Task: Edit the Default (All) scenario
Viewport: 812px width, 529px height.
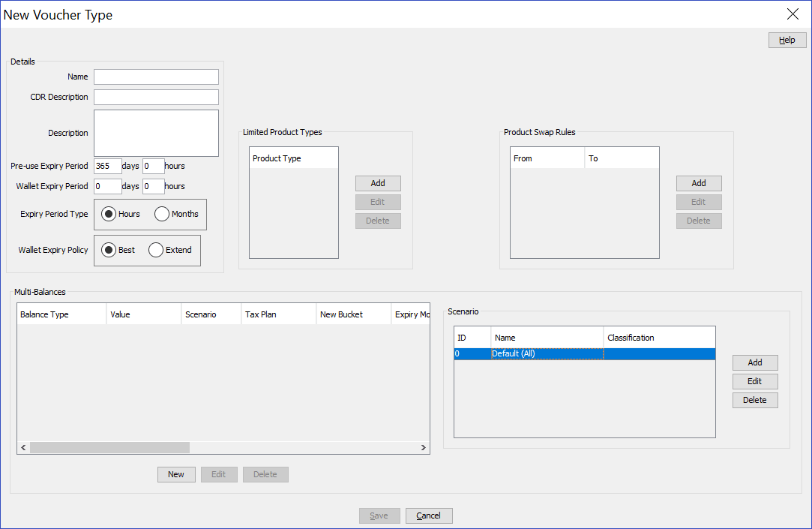Action: point(755,381)
